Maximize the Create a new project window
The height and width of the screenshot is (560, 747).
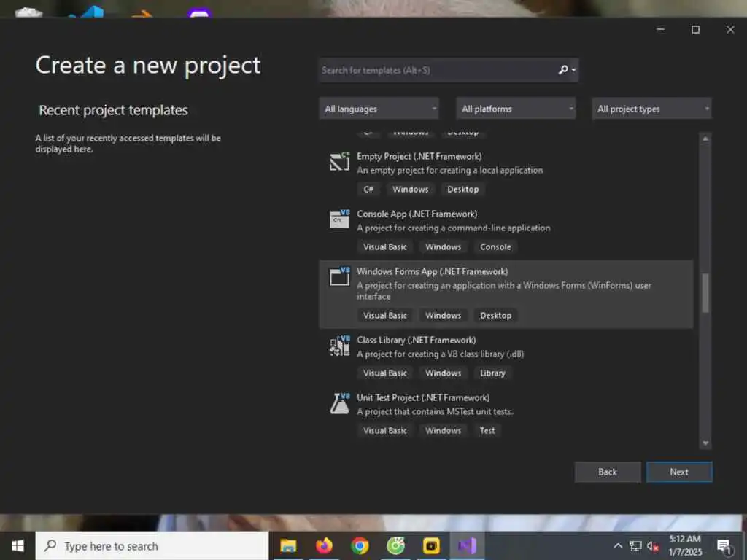(x=695, y=29)
